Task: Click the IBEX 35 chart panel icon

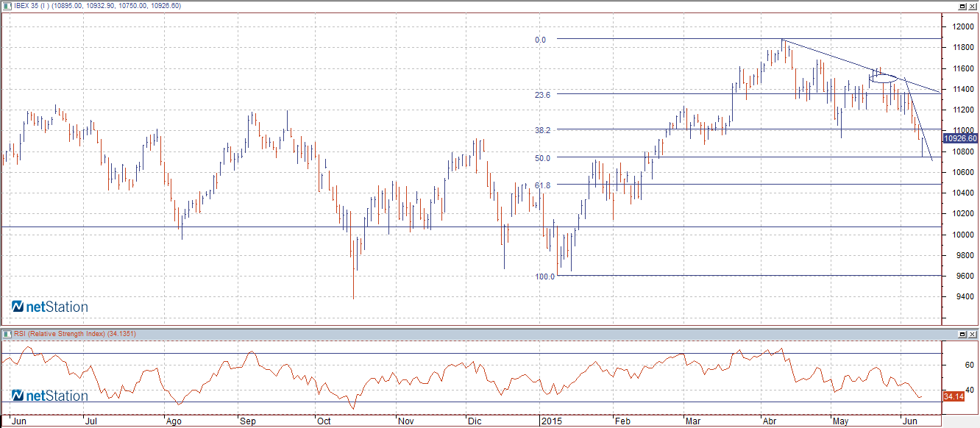Action: click(x=7, y=6)
